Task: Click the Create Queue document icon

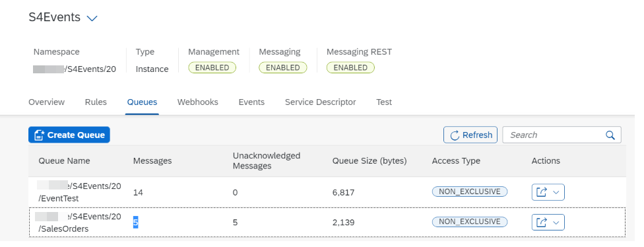Action: pos(40,135)
